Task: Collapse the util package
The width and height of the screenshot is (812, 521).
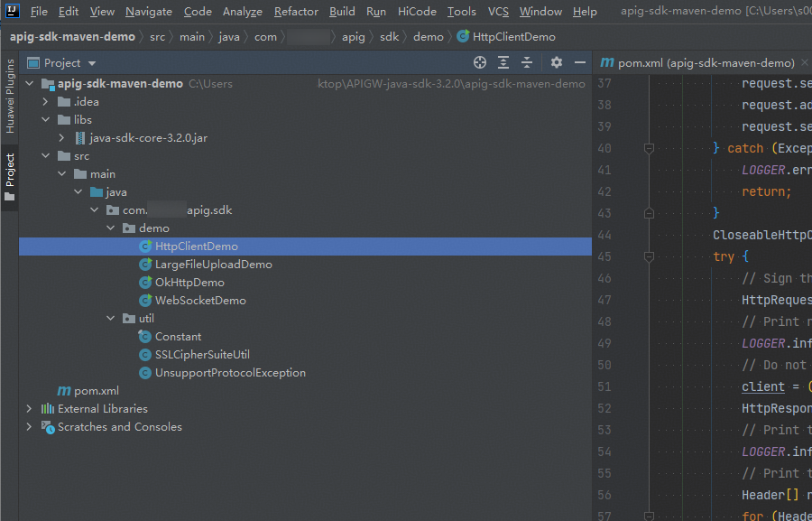Action: tap(110, 319)
